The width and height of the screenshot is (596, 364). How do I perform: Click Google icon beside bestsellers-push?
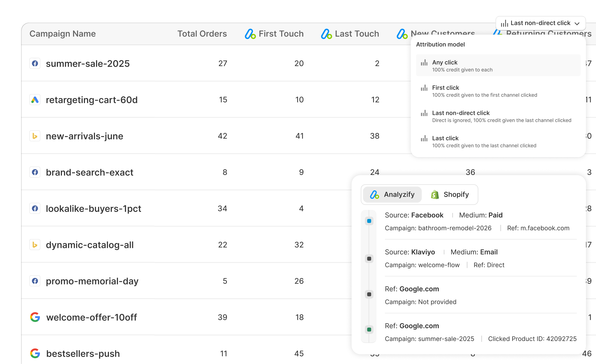pos(35,353)
